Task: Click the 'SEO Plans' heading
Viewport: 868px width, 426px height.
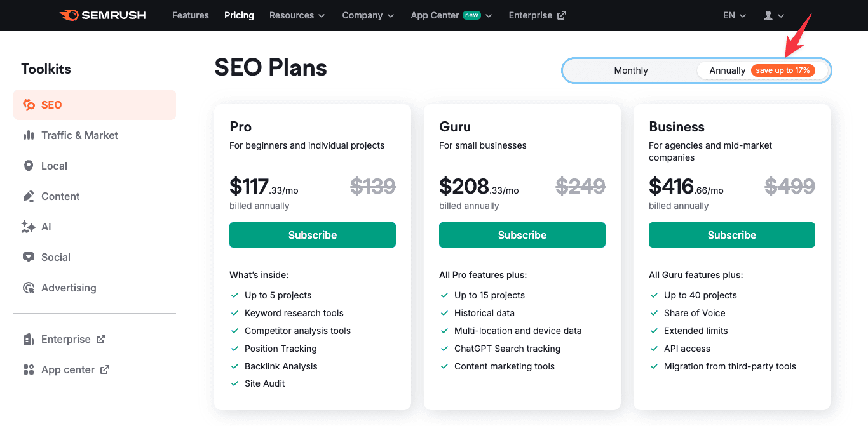Action: [x=271, y=67]
